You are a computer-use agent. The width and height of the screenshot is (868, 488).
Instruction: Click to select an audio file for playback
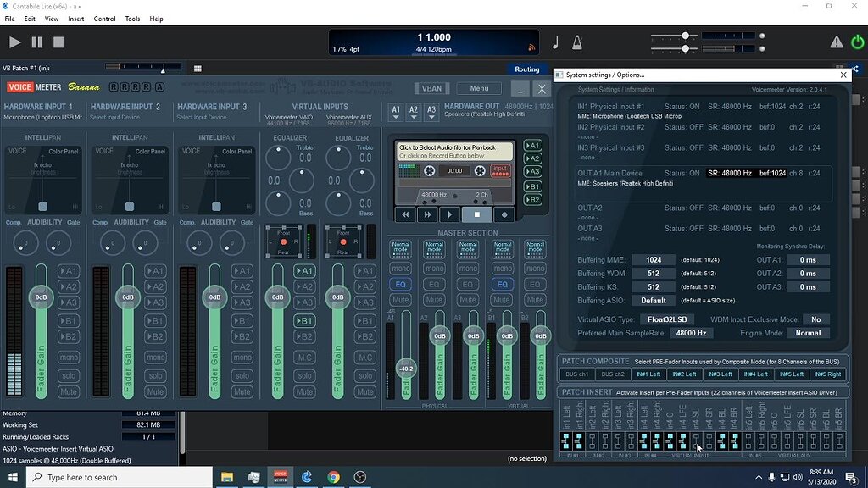(x=450, y=150)
